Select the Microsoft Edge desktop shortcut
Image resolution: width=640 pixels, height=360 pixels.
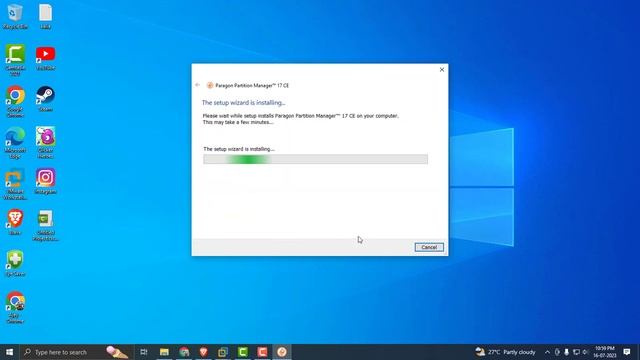[x=15, y=143]
